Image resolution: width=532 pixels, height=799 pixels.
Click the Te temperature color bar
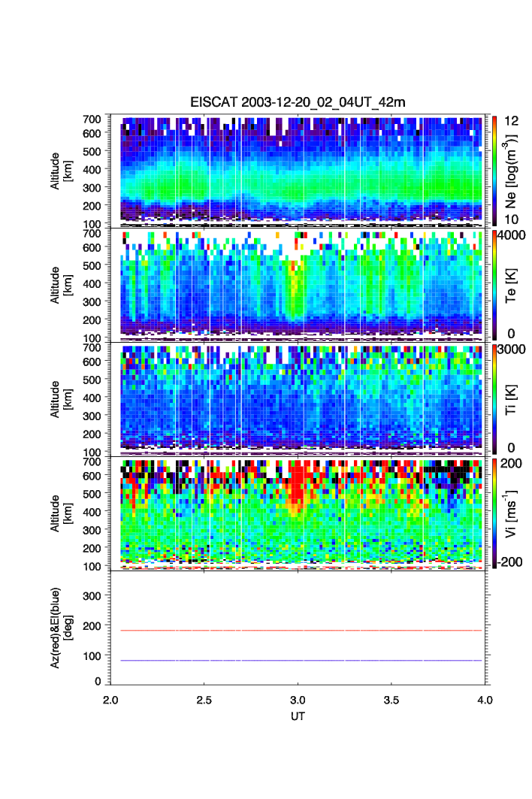click(x=494, y=284)
